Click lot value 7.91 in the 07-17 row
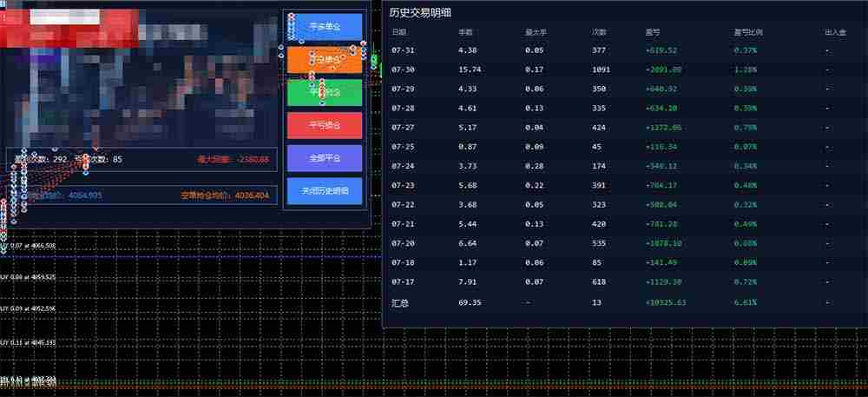This screenshot has width=868, height=397. 467,282
